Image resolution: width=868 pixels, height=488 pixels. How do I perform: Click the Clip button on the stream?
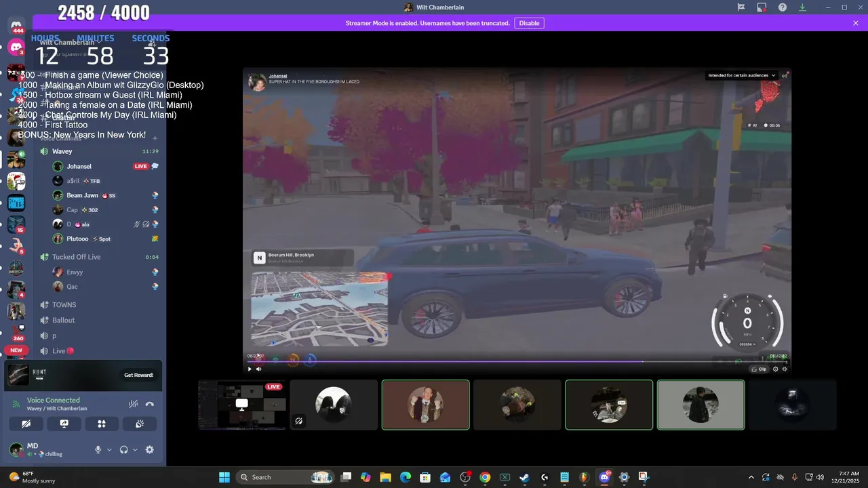(x=759, y=369)
